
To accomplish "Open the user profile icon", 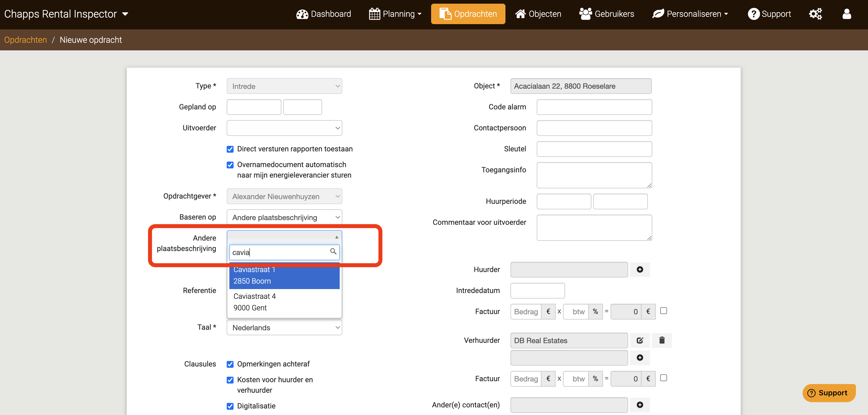I will (846, 14).
